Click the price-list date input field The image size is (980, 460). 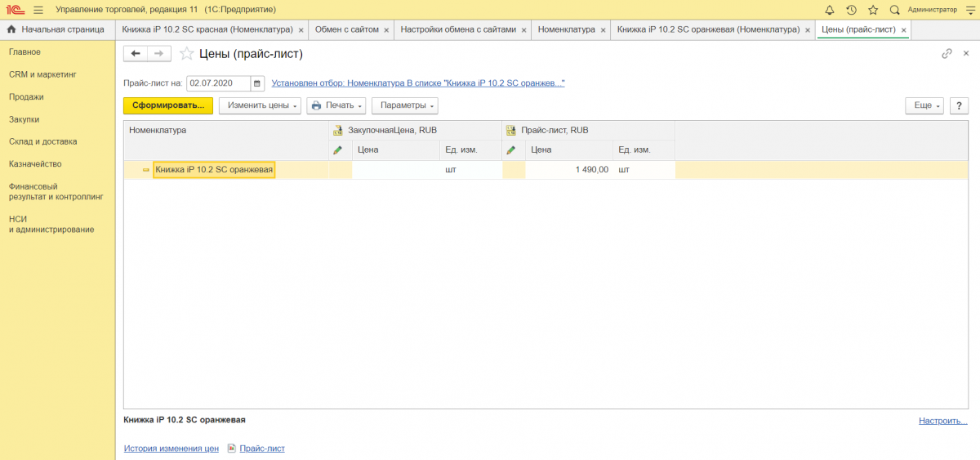pyautogui.click(x=218, y=83)
